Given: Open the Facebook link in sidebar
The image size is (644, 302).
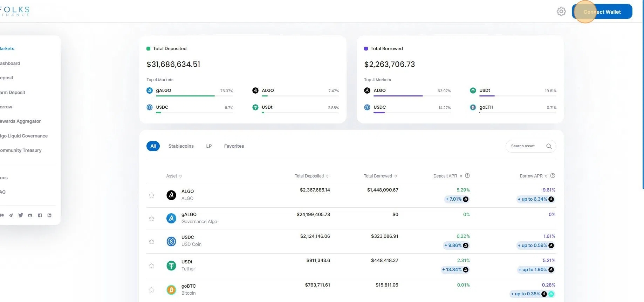Looking at the screenshot, I should pyautogui.click(x=40, y=215).
